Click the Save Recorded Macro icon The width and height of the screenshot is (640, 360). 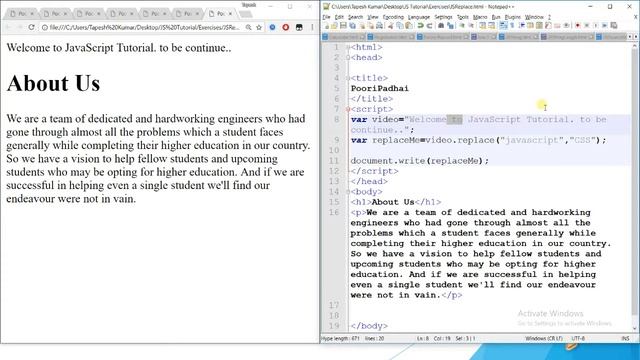pos(614,26)
